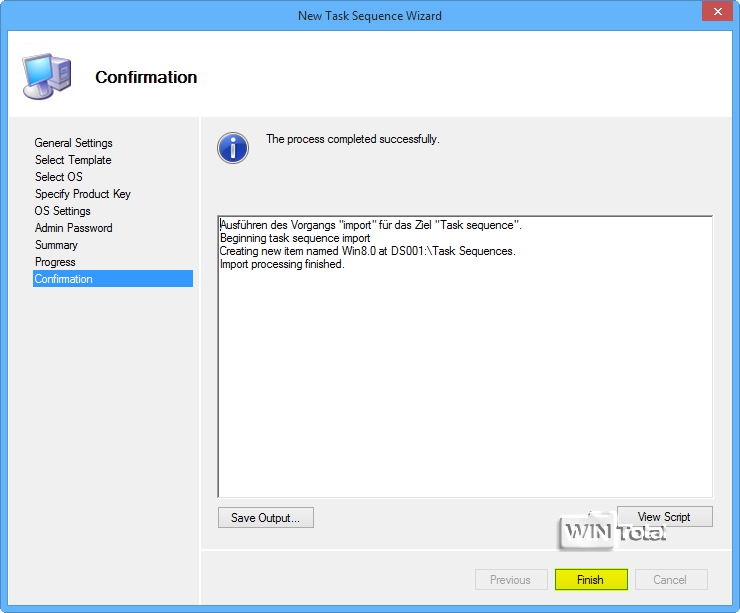
Task: Open Admin Password step
Action: (74, 228)
